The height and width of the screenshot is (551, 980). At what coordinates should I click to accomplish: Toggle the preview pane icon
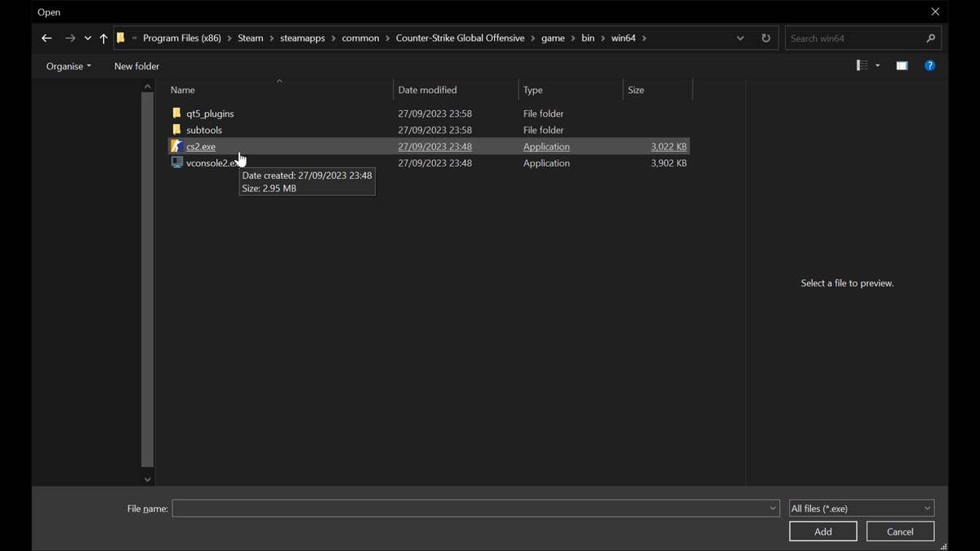tap(902, 66)
